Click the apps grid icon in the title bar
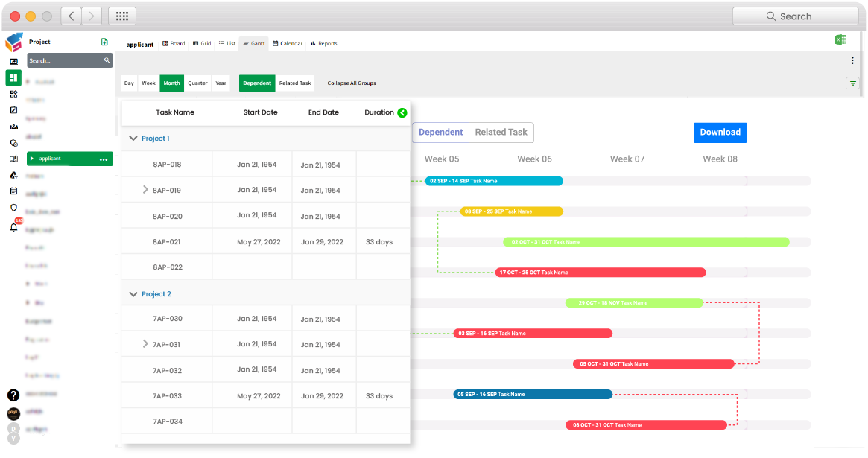 [x=121, y=16]
